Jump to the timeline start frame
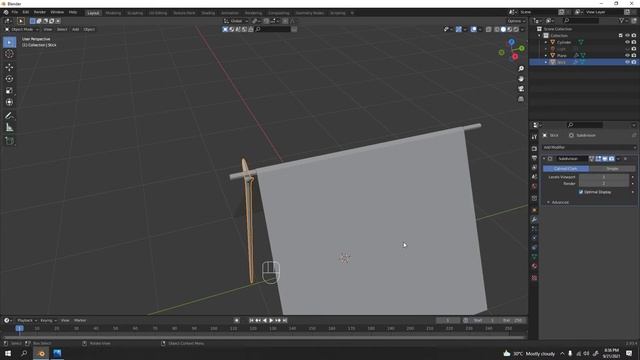Image resolution: width=640 pixels, height=360 pixels. (x=251, y=320)
